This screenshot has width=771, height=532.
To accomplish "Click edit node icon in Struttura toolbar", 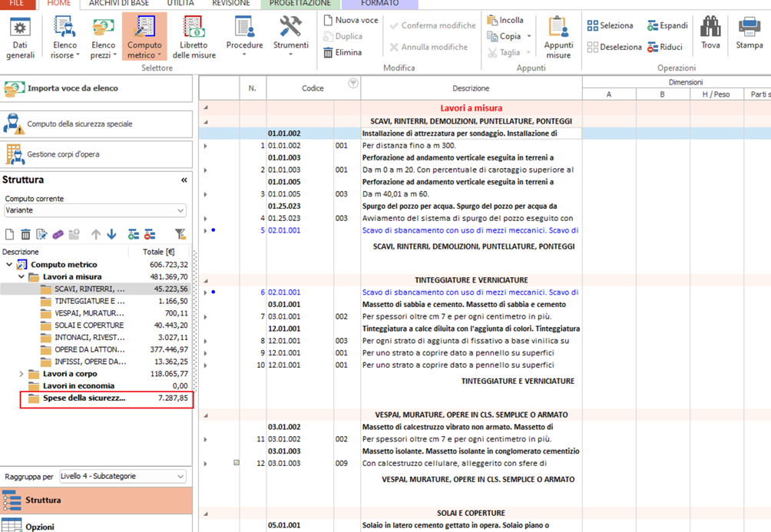I will pyautogui.click(x=41, y=235).
